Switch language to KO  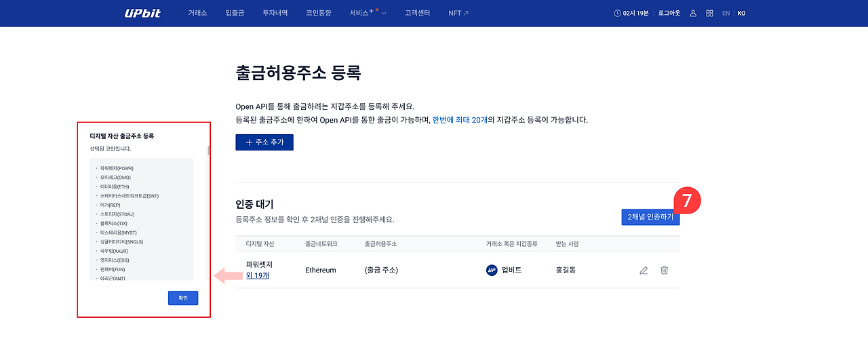pyautogui.click(x=741, y=13)
